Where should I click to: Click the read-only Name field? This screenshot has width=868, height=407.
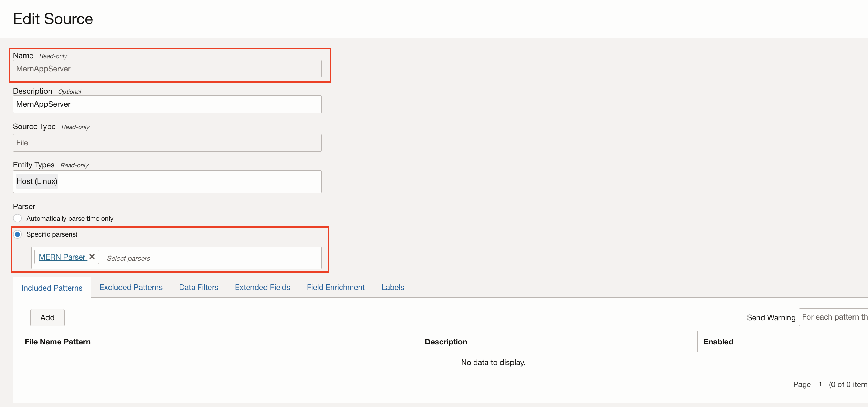(167, 69)
